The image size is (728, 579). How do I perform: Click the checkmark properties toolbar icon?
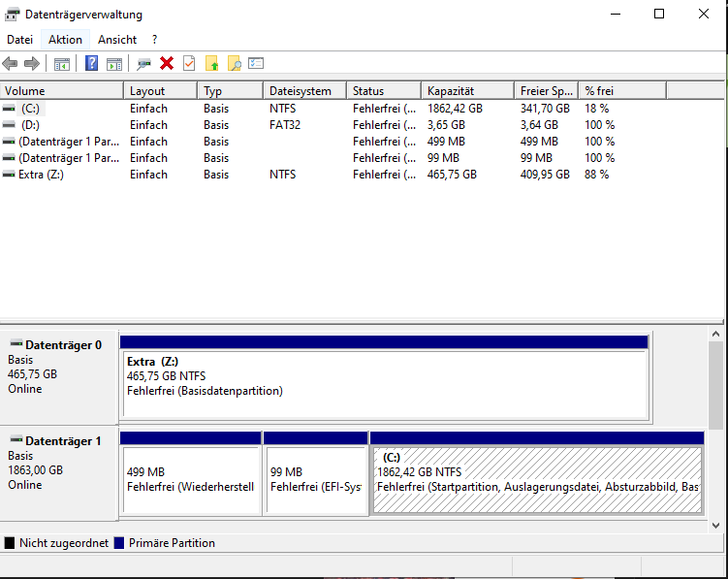coord(189,63)
